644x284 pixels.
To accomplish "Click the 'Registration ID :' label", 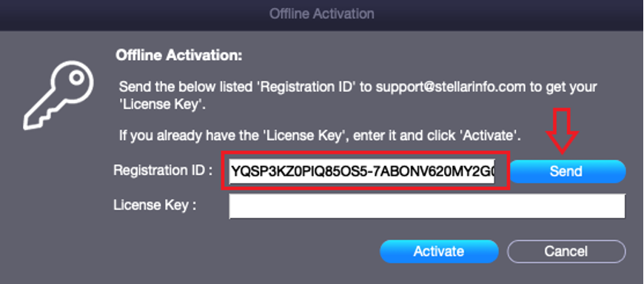I will (x=163, y=170).
